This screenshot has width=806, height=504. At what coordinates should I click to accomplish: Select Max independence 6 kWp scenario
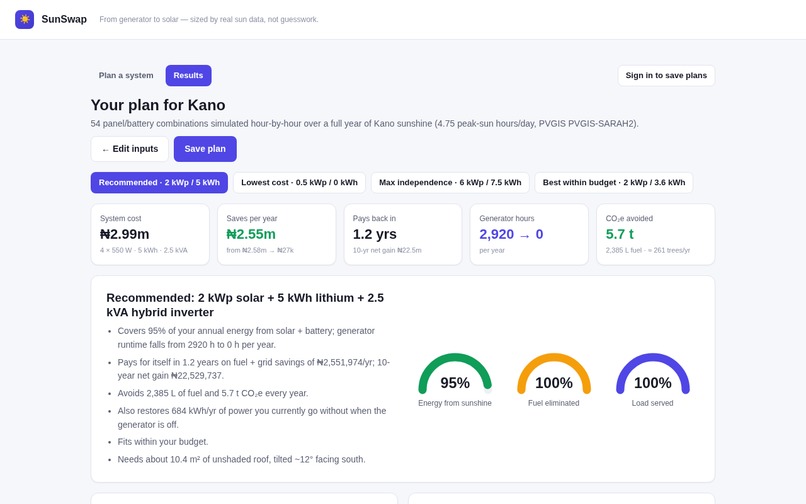click(450, 183)
